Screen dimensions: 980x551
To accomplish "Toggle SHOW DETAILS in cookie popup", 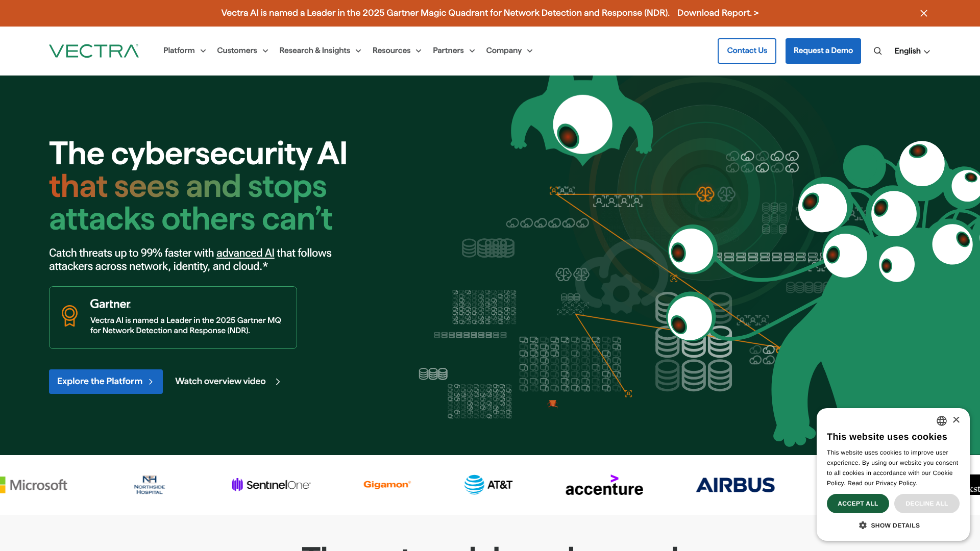I will (889, 525).
